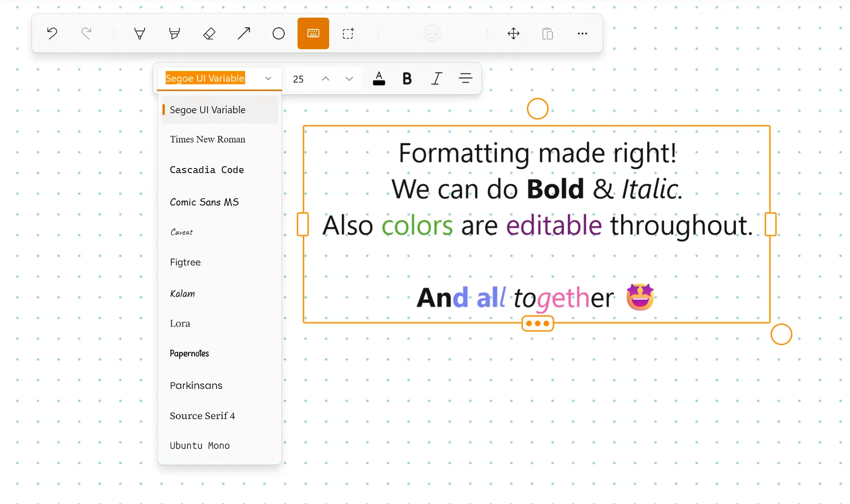Image resolution: width=850 pixels, height=504 pixels.
Task: Click the left-edge handle of the text box
Action: 303,224
